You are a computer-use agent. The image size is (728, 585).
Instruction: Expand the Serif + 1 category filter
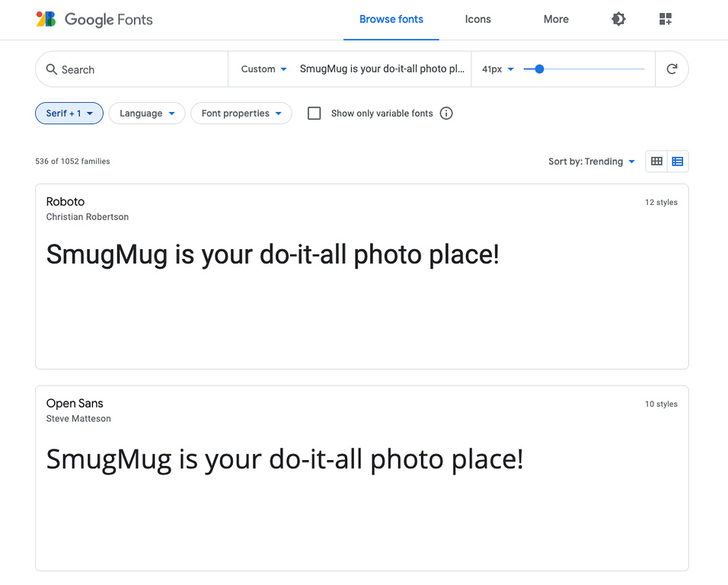69,113
